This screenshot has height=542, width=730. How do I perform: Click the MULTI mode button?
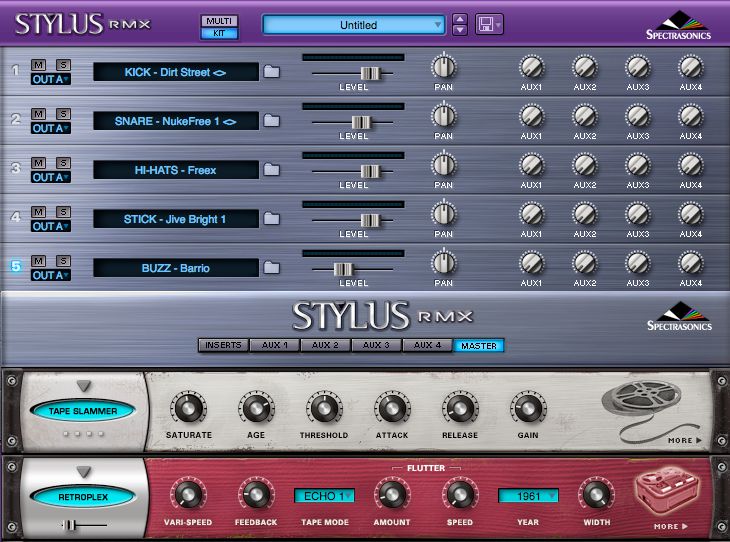click(219, 21)
